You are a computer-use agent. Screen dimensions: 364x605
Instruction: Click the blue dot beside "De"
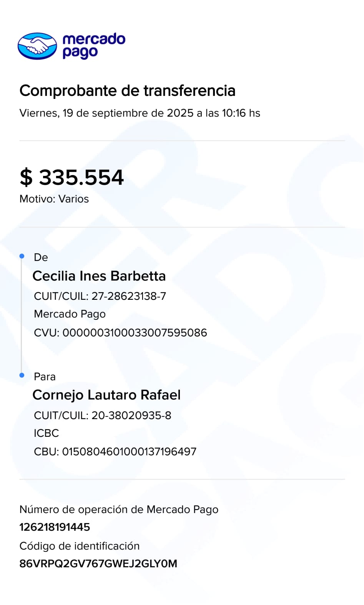tap(22, 256)
